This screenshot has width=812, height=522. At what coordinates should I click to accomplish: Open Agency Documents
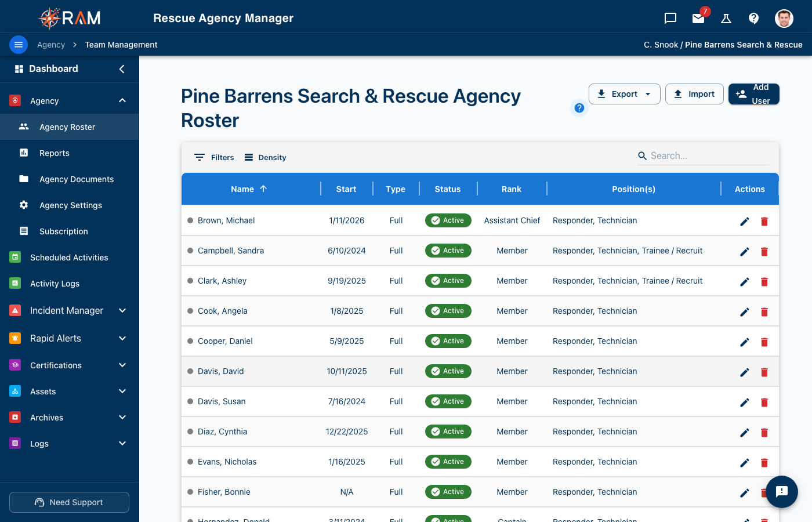click(70, 179)
